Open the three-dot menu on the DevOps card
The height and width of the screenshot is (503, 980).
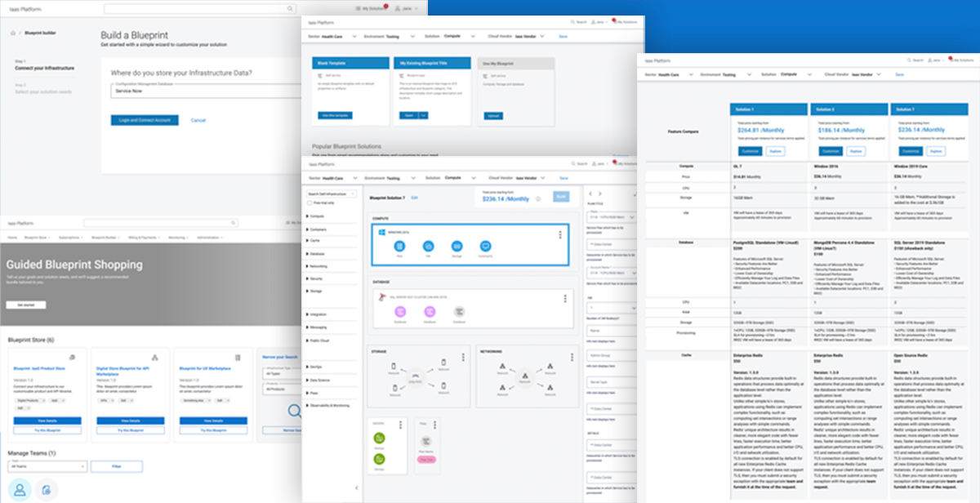(x=400, y=425)
